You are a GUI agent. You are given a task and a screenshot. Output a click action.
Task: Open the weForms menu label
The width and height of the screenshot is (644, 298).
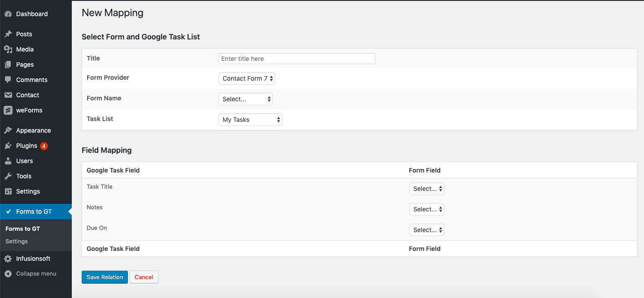click(29, 110)
